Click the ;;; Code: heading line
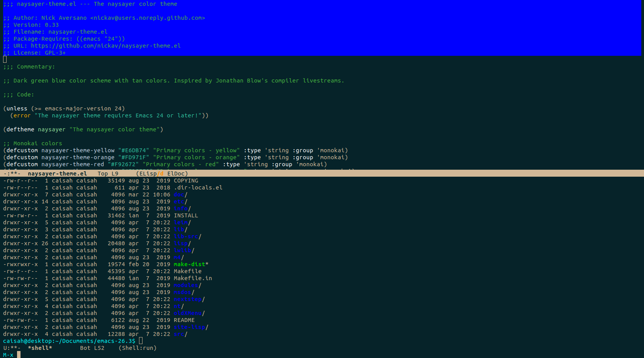Viewport: 644px width, 358px height. [19, 95]
